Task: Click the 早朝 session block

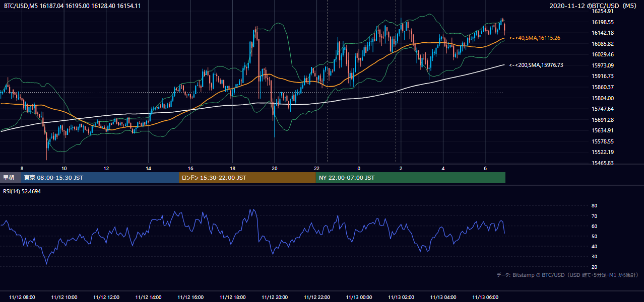Action: [x=10, y=178]
